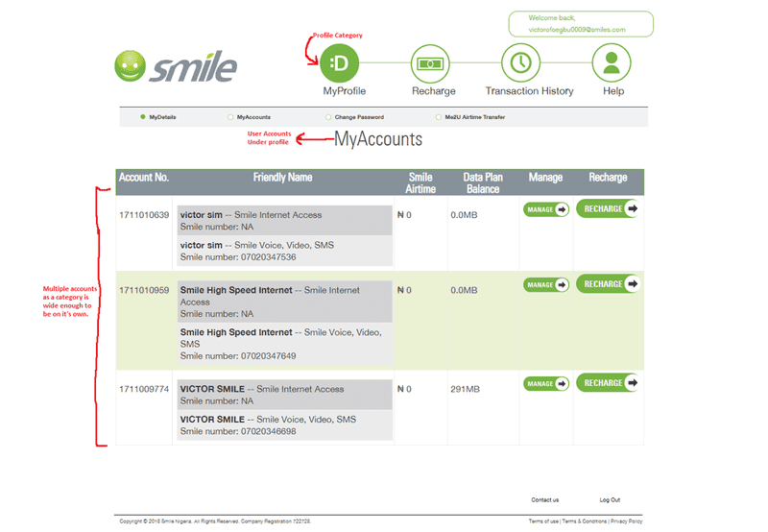Viewport: 768px width, 532px height.
Task: Click Recharge for account 1711010639
Action: click(609, 208)
